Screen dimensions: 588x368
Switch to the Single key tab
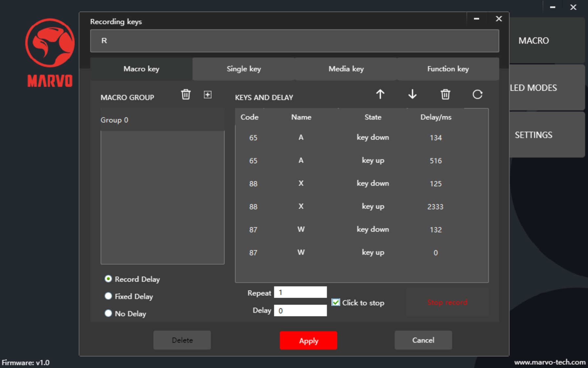(243, 69)
